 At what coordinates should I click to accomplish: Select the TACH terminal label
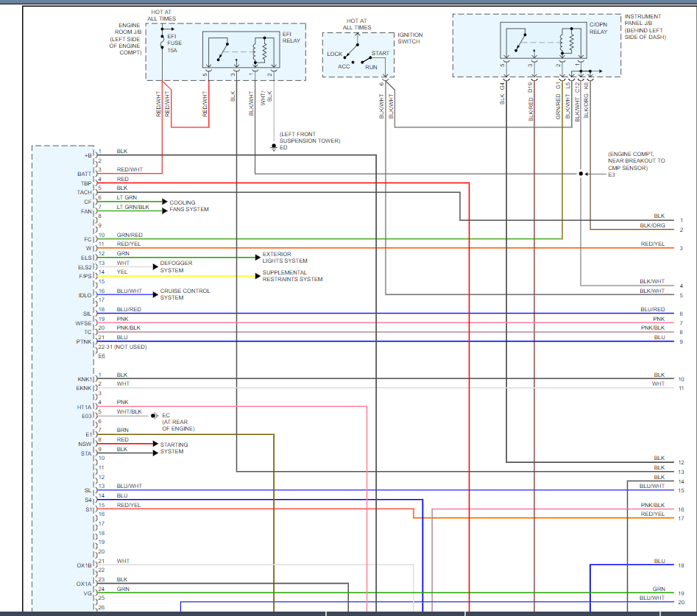coord(84,192)
